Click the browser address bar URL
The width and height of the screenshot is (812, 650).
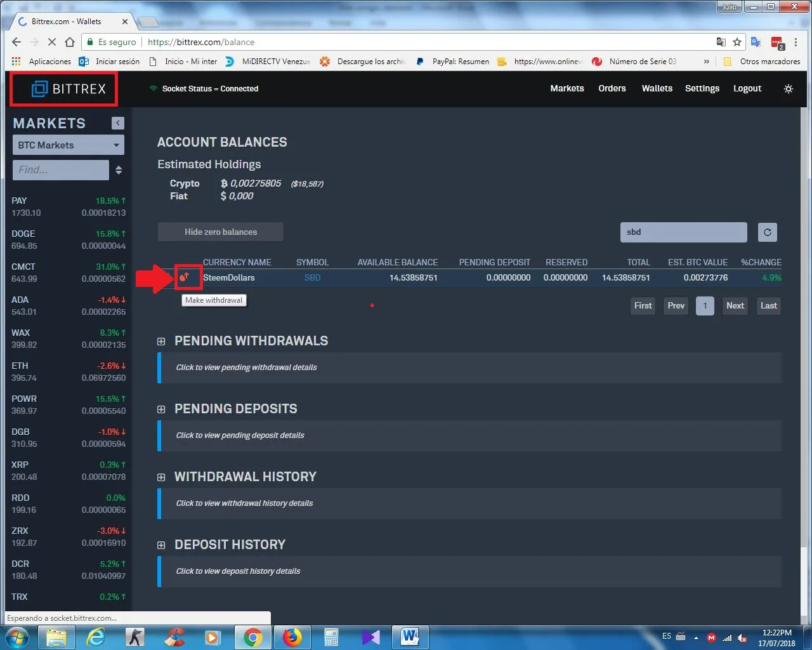201,42
